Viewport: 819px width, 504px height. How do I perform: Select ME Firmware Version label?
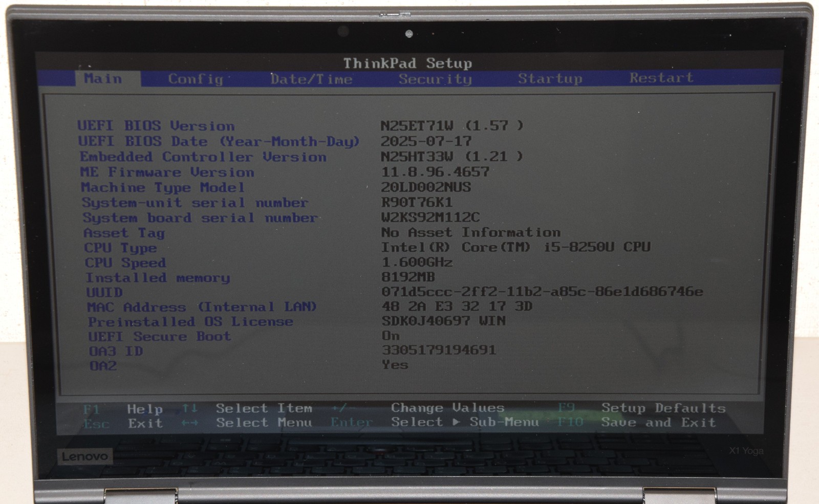[167, 172]
